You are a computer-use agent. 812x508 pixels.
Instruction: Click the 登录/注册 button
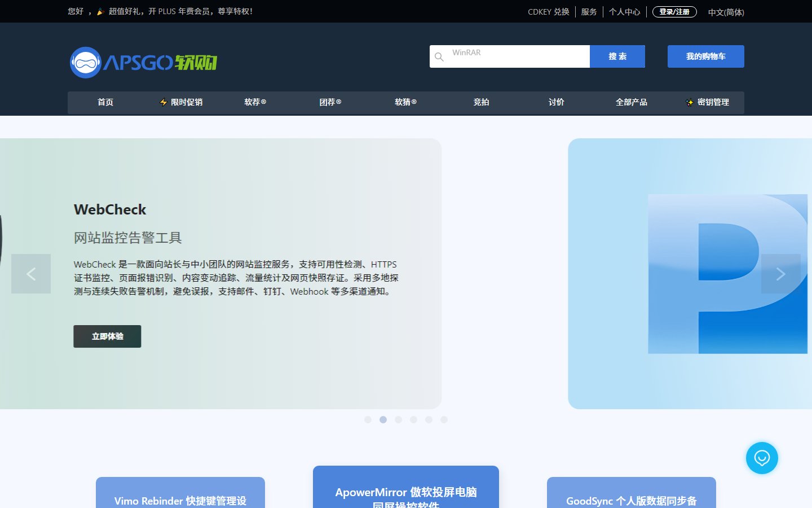point(674,12)
